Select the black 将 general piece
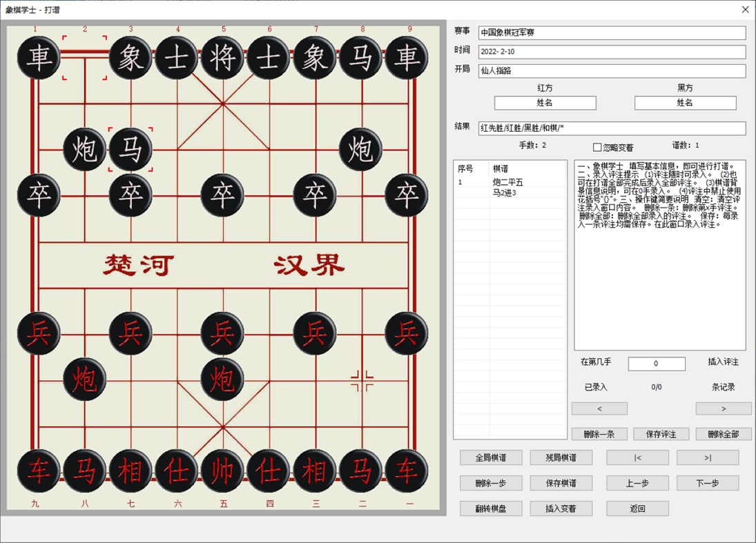 tap(222, 58)
